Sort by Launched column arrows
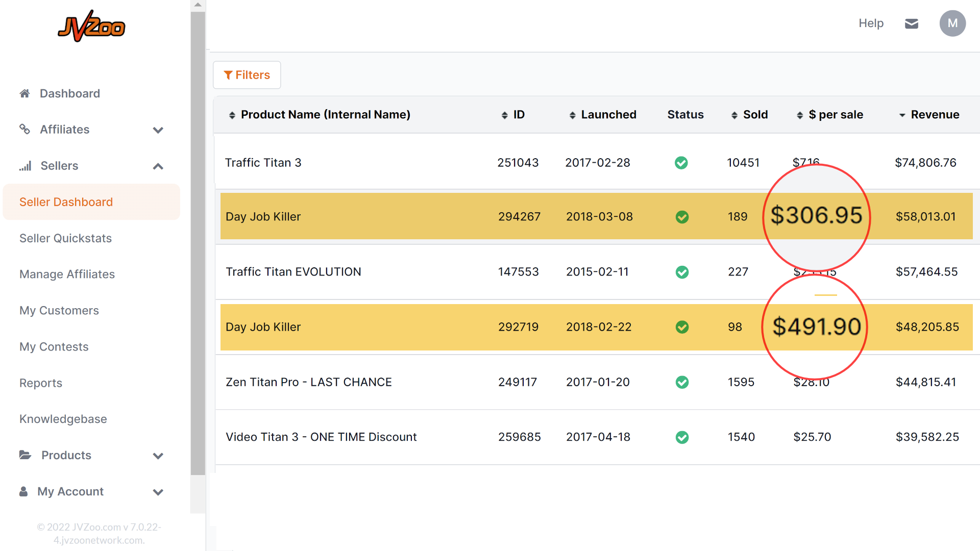 click(x=573, y=115)
